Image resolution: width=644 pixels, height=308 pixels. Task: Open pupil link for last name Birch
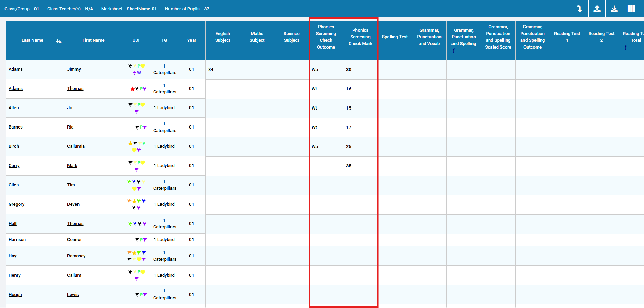click(14, 146)
